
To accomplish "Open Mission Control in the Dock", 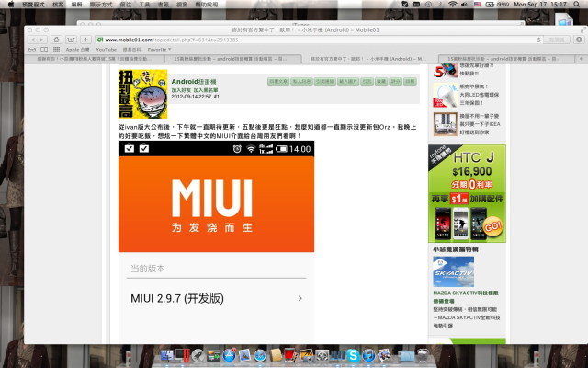I will point(213,355).
